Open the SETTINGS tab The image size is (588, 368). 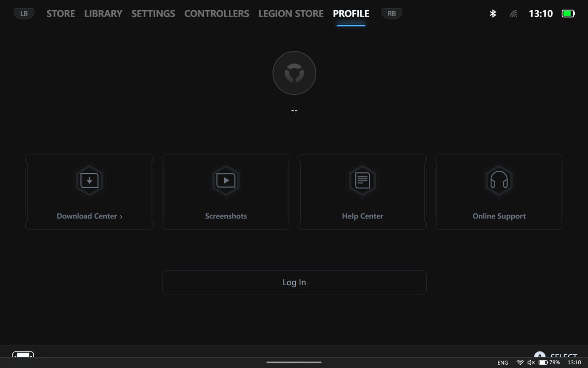point(153,13)
